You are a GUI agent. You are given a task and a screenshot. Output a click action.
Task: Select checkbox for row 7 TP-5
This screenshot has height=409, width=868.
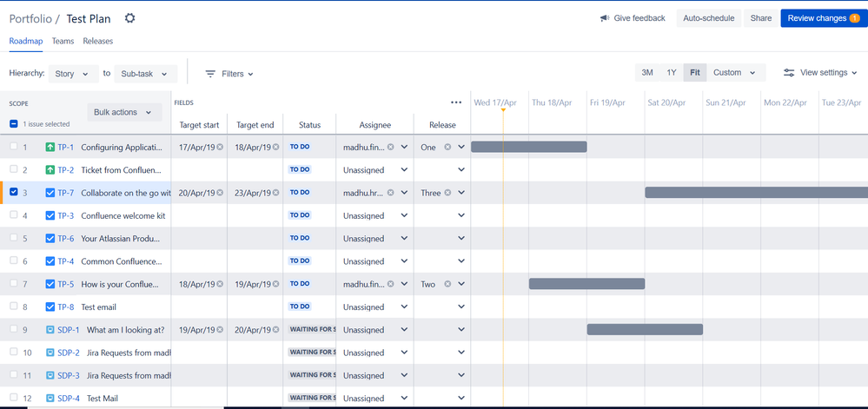[x=14, y=283]
